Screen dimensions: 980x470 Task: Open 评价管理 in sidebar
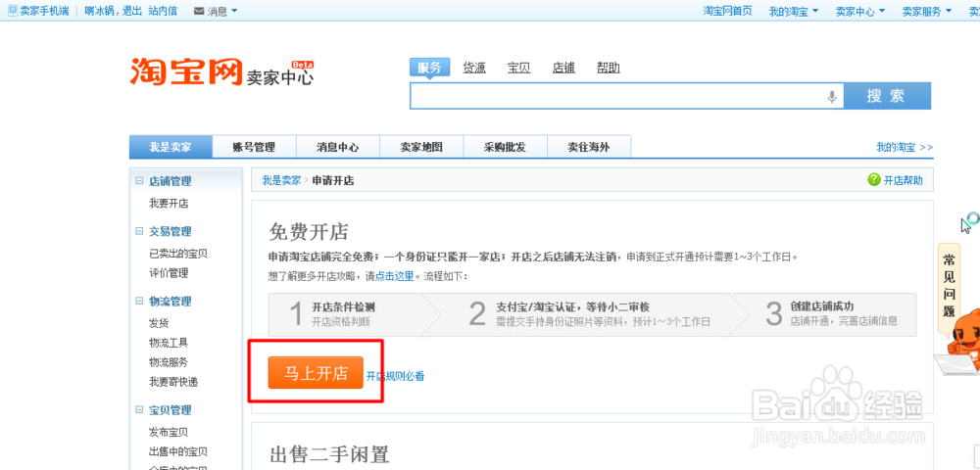coord(169,273)
